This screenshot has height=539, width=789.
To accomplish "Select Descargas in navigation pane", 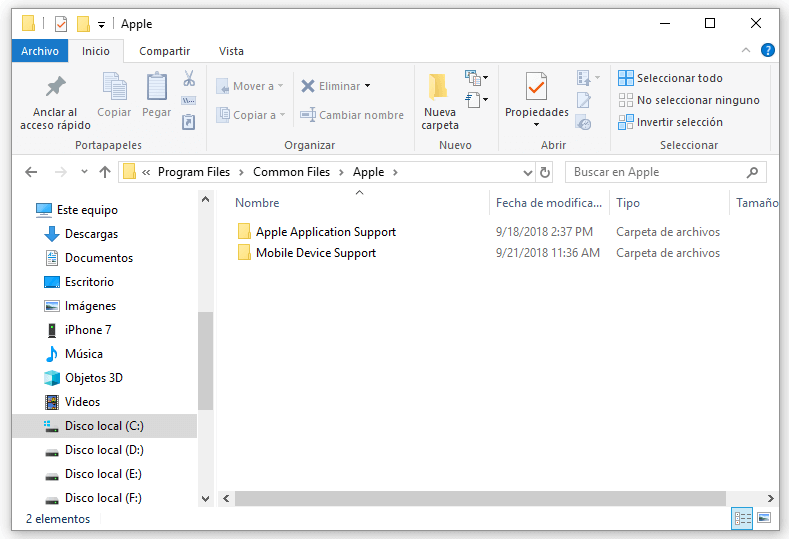I will pos(81,234).
